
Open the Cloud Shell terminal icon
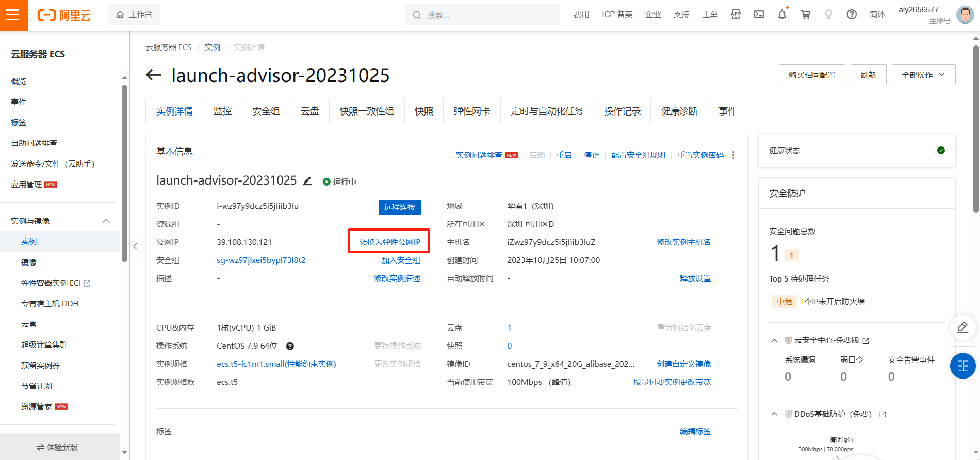759,14
